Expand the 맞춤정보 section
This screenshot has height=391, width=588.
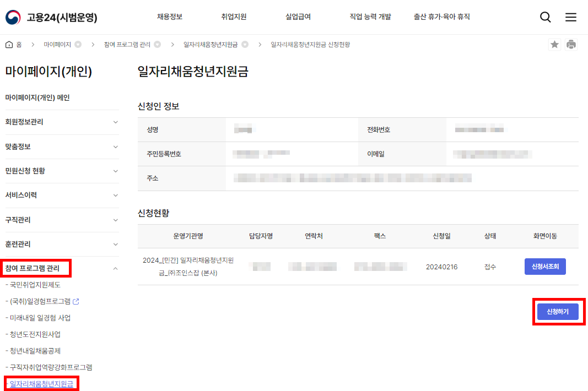(x=62, y=146)
